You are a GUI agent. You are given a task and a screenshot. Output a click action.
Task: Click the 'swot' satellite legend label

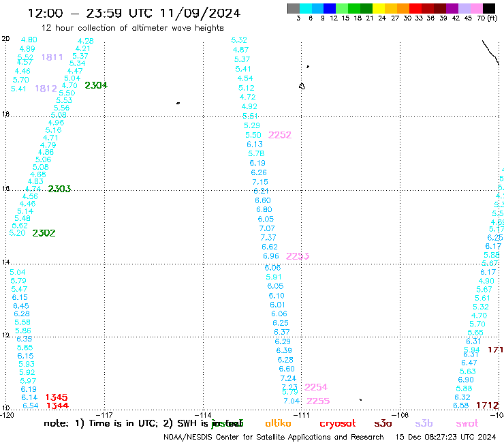coord(467,424)
